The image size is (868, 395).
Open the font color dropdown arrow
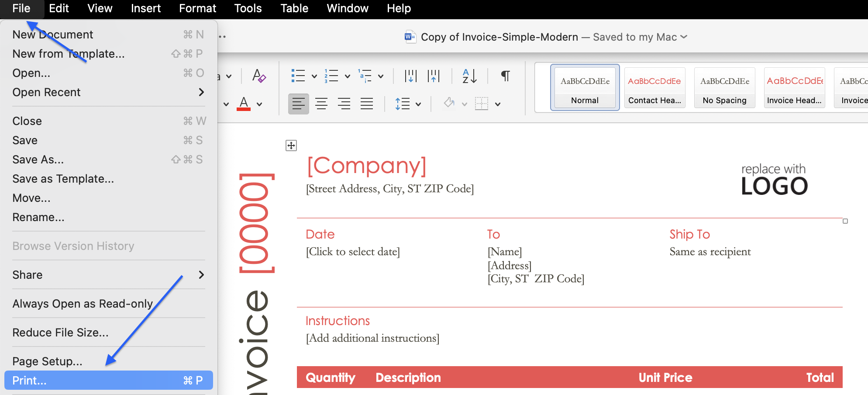point(259,104)
